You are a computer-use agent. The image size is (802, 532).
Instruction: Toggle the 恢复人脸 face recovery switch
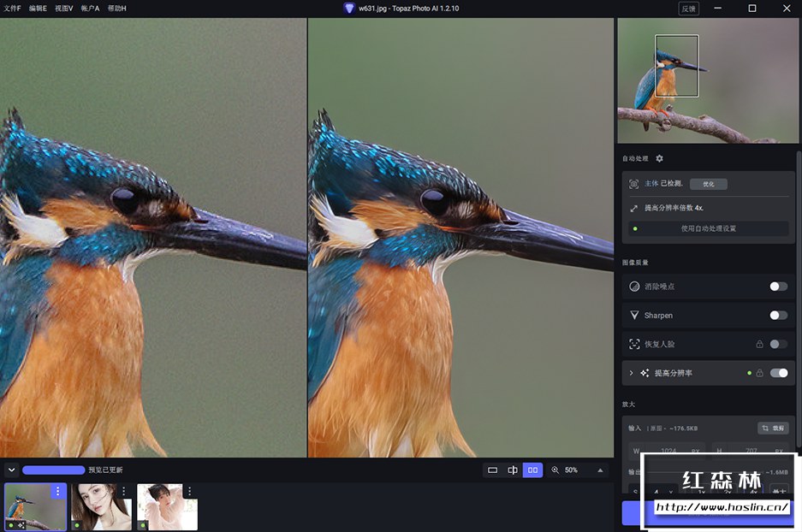779,344
